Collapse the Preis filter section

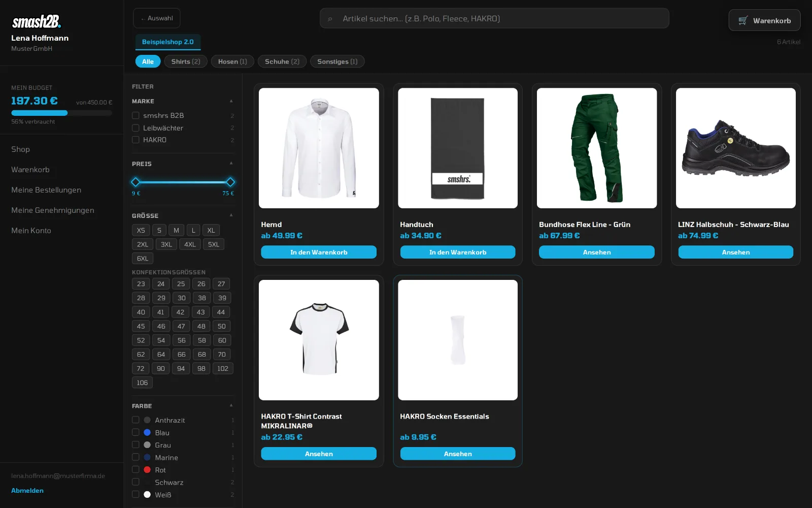point(231,164)
